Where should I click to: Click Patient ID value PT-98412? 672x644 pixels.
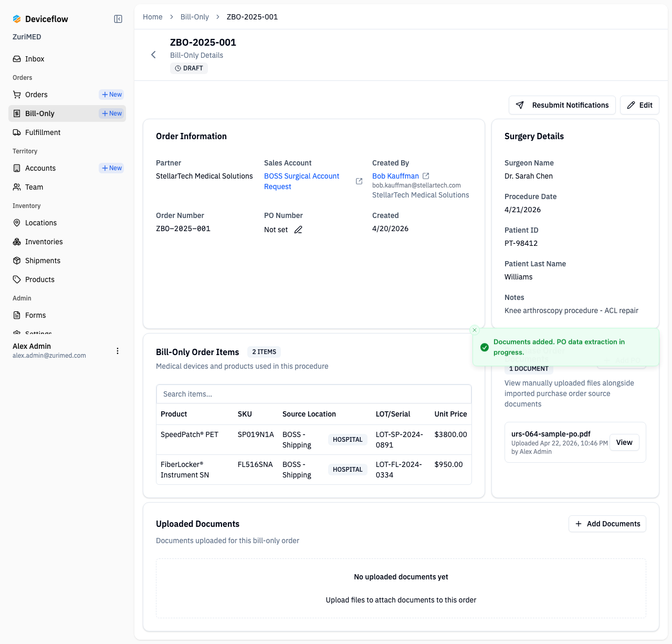[x=521, y=243]
